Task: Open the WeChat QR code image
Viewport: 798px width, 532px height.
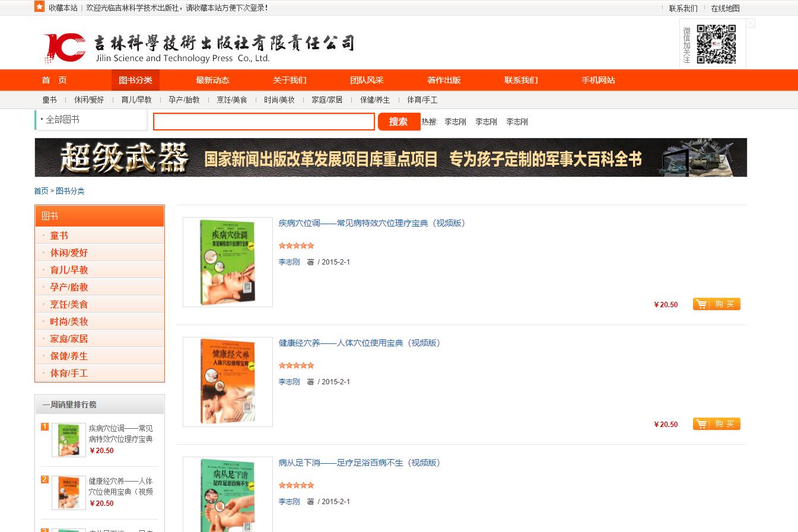Action: click(x=716, y=44)
